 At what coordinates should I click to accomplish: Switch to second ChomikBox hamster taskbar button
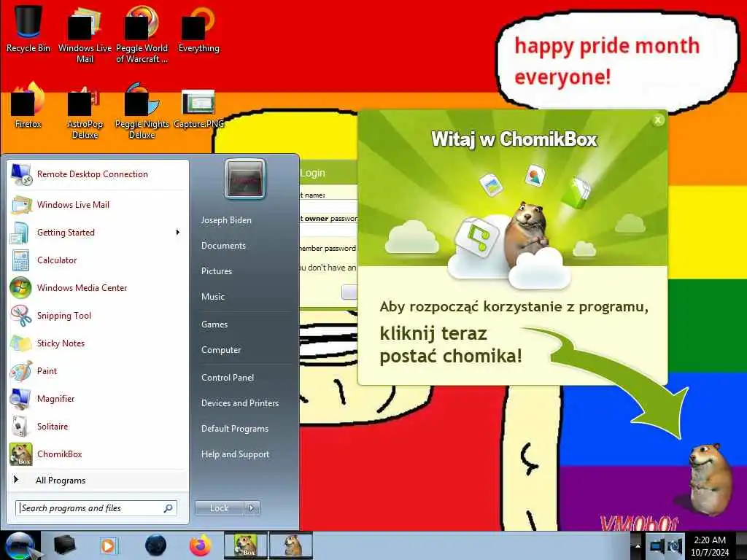pos(291,545)
